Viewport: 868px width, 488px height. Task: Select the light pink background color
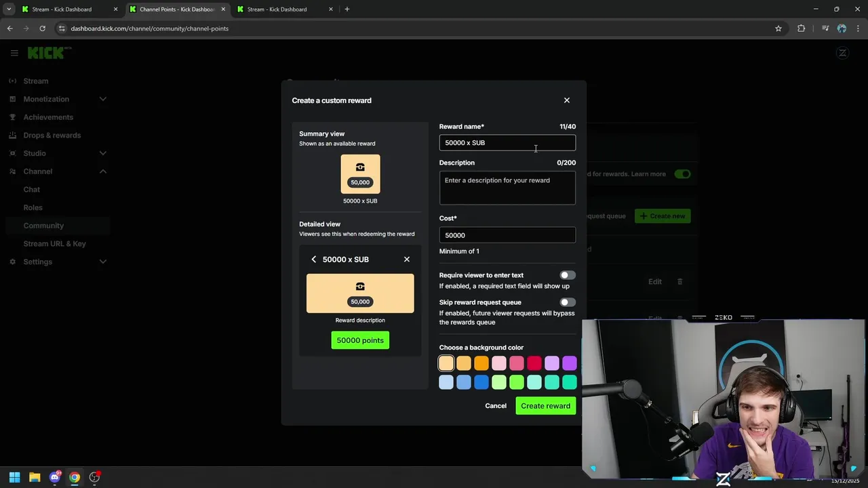pyautogui.click(x=499, y=364)
